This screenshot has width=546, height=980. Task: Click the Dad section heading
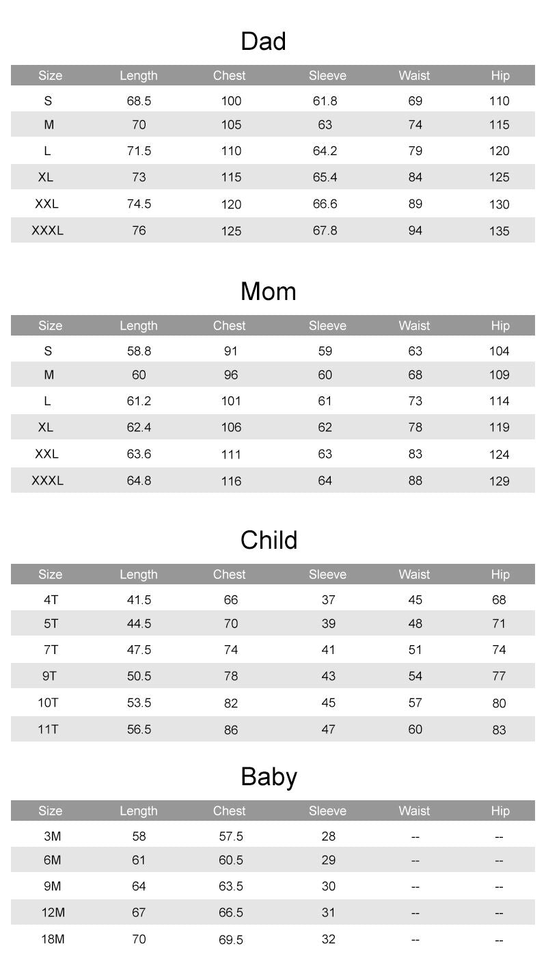point(263,42)
